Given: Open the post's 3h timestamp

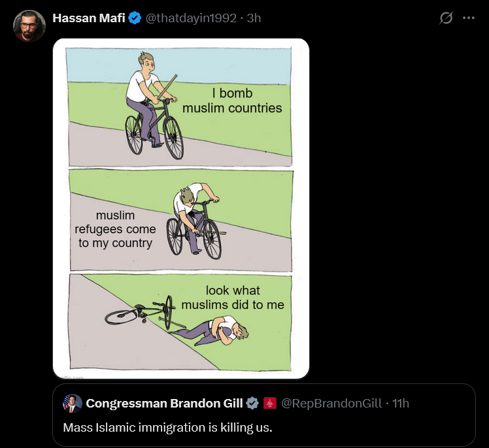Looking at the screenshot, I should [254, 18].
